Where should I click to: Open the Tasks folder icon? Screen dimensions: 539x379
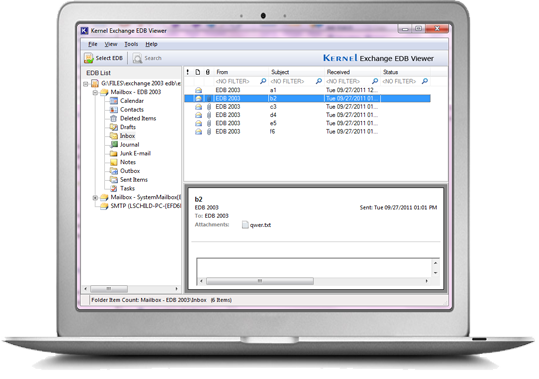[x=114, y=188]
